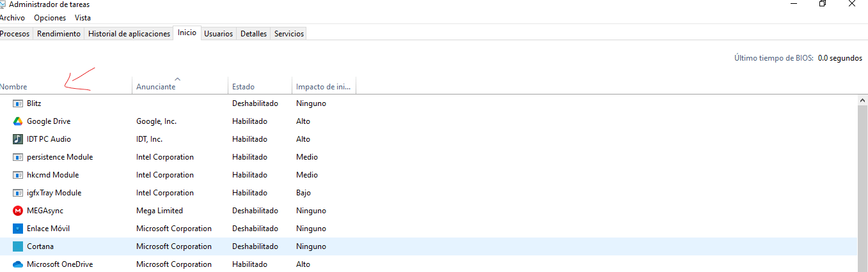Open the Historial de aplicaciones tab
Viewport: 868px width, 272px height.
[x=129, y=34]
